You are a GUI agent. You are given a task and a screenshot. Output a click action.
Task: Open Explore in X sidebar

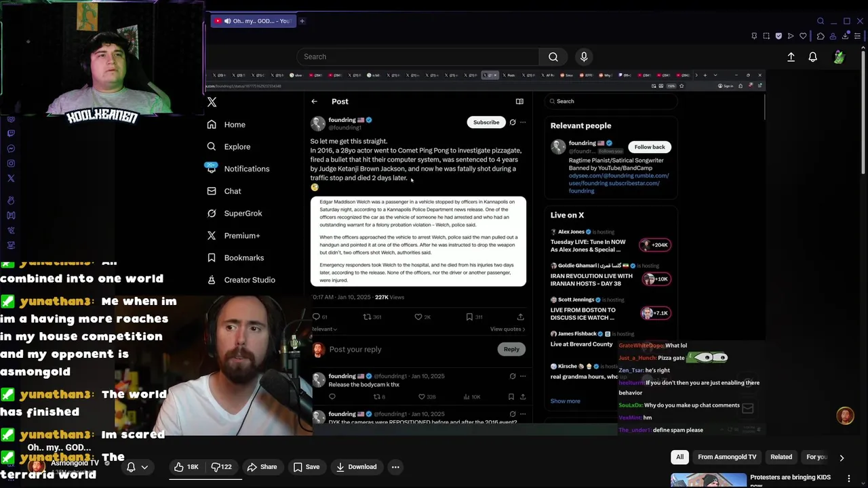(229, 147)
